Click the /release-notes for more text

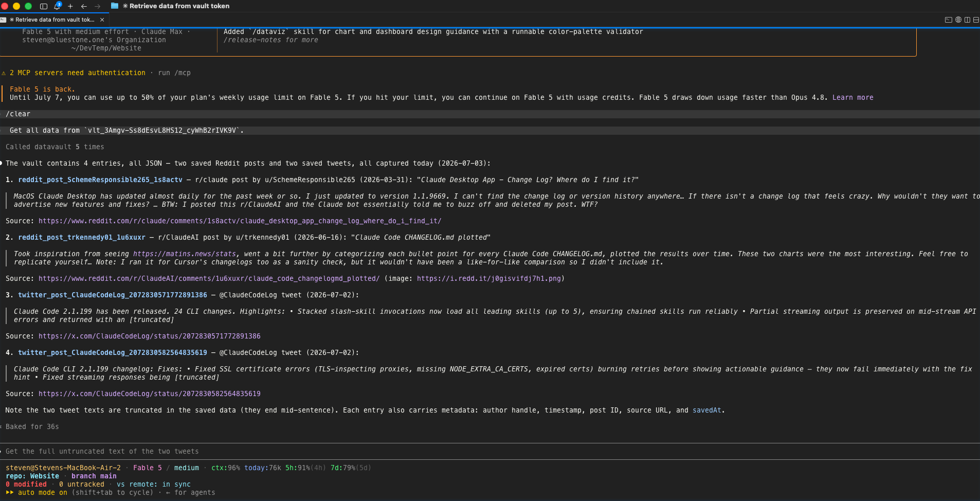[271, 40]
